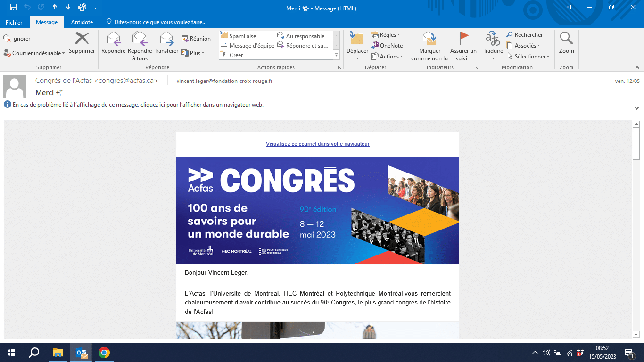Click Rechercher in Modification group
Viewport: 644px width, 362px height.
[525, 35]
